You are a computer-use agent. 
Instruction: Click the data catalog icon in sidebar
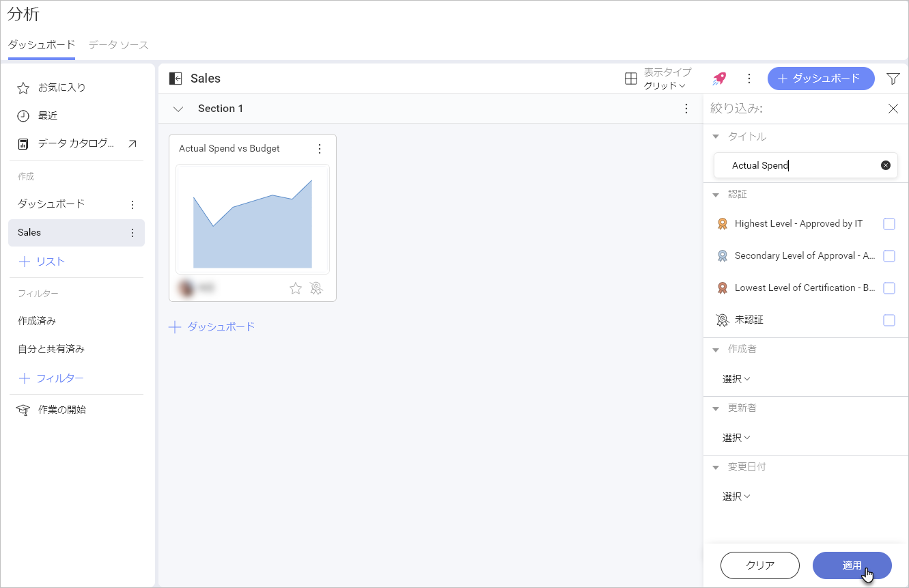[x=23, y=144]
